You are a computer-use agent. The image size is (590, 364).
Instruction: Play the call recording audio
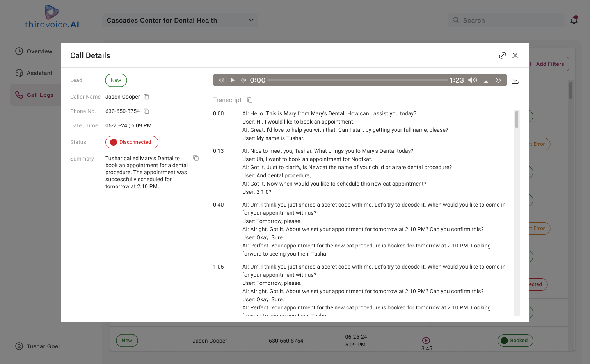point(233,80)
